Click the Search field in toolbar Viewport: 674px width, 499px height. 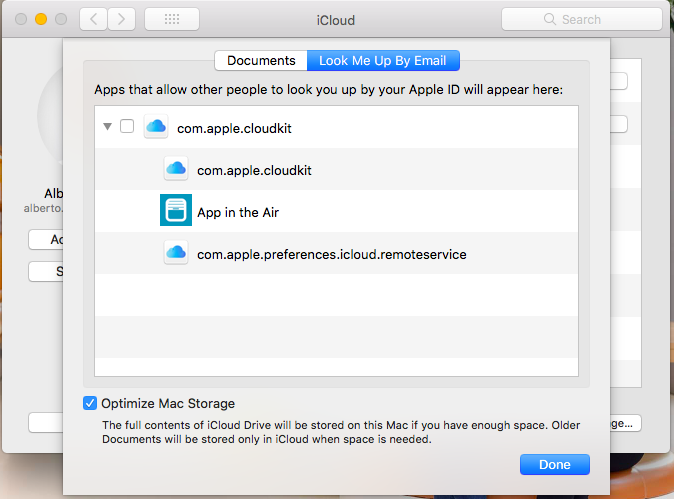582,19
